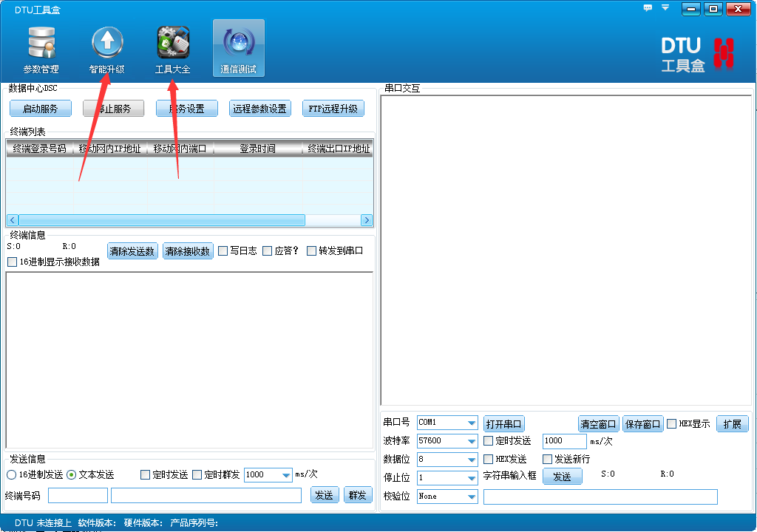Open the 智能升级 upgrade icon
The height and width of the screenshot is (532, 757).
106,50
